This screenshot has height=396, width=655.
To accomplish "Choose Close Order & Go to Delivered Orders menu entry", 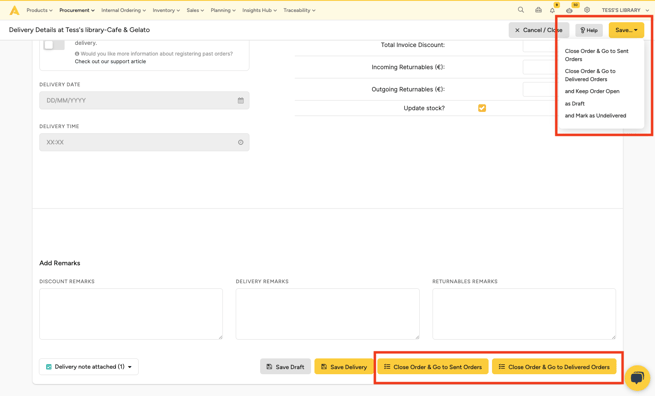I will (x=590, y=75).
